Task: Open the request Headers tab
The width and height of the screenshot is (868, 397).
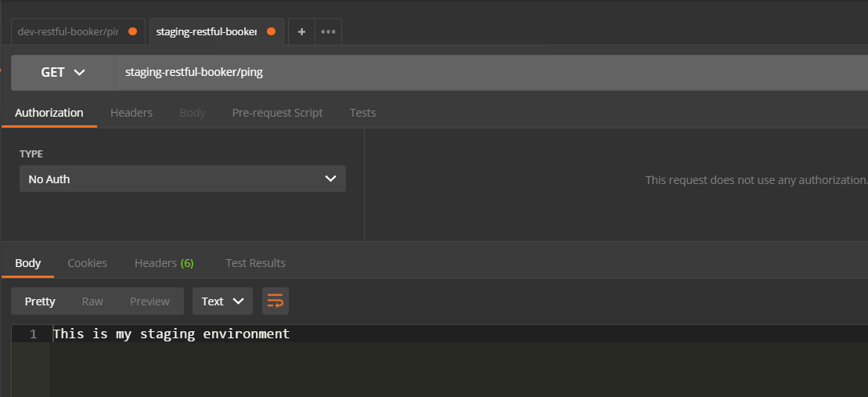Action: [x=131, y=113]
